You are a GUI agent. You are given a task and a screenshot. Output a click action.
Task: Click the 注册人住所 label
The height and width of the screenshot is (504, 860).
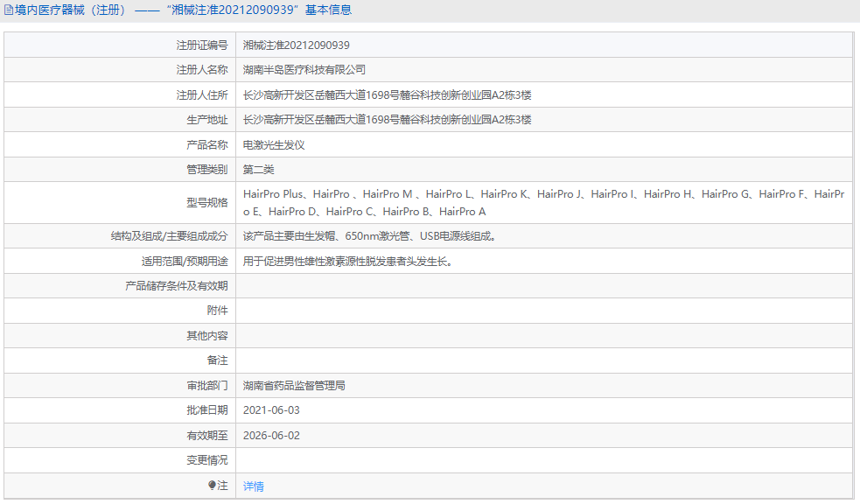[x=202, y=94]
